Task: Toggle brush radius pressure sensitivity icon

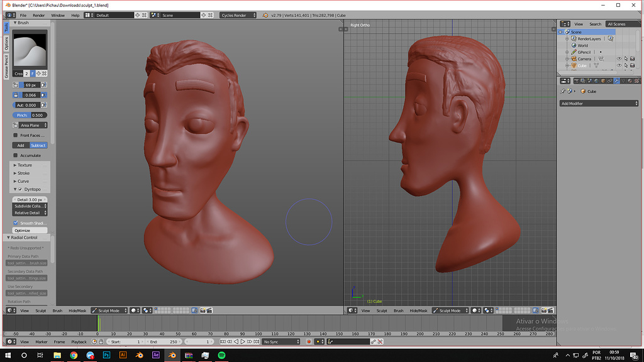Action: (x=44, y=85)
